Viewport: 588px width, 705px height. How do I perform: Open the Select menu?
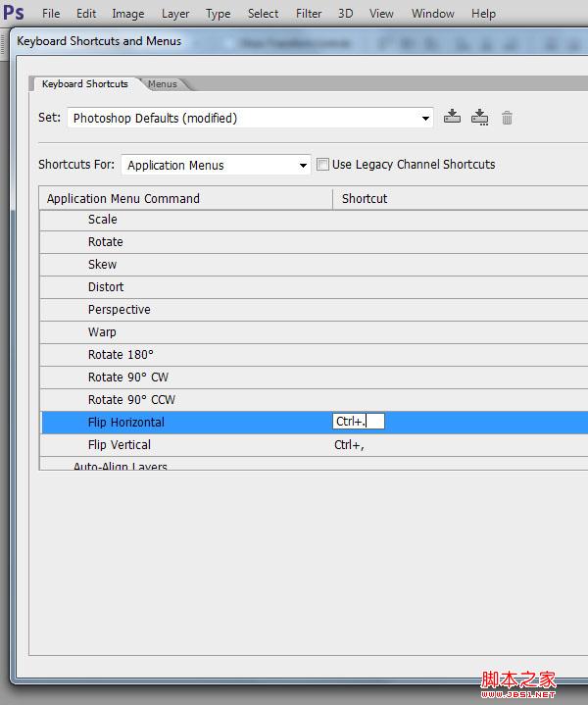(263, 14)
